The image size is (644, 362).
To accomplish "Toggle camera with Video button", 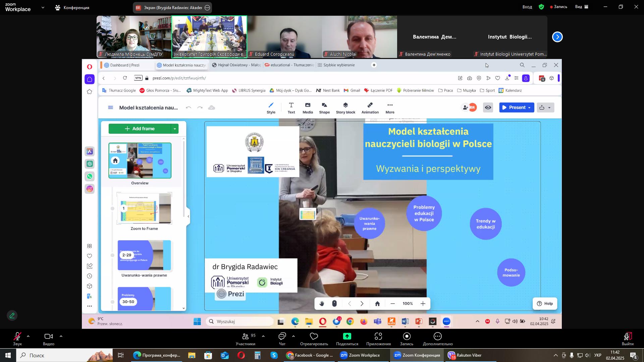I will coord(49,337).
